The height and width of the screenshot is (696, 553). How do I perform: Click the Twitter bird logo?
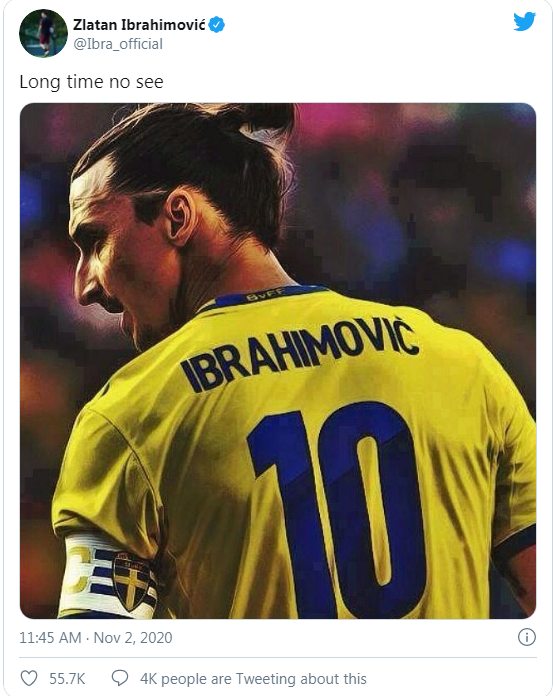tap(524, 21)
